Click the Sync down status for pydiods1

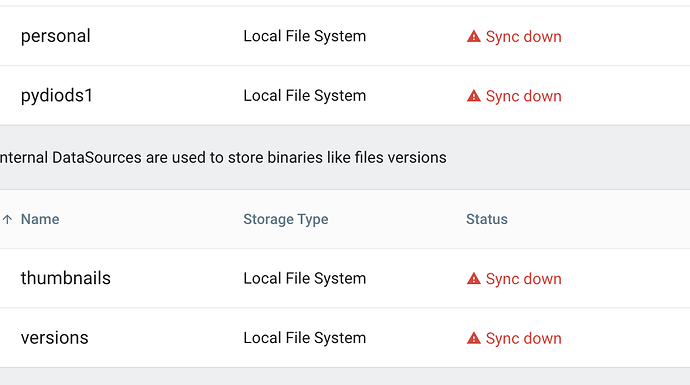click(x=523, y=96)
